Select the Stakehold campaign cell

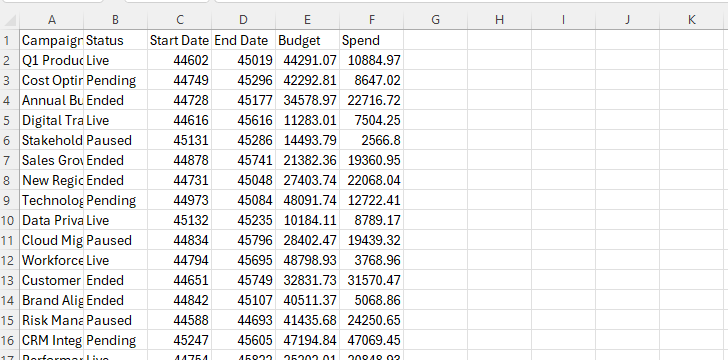(x=52, y=140)
